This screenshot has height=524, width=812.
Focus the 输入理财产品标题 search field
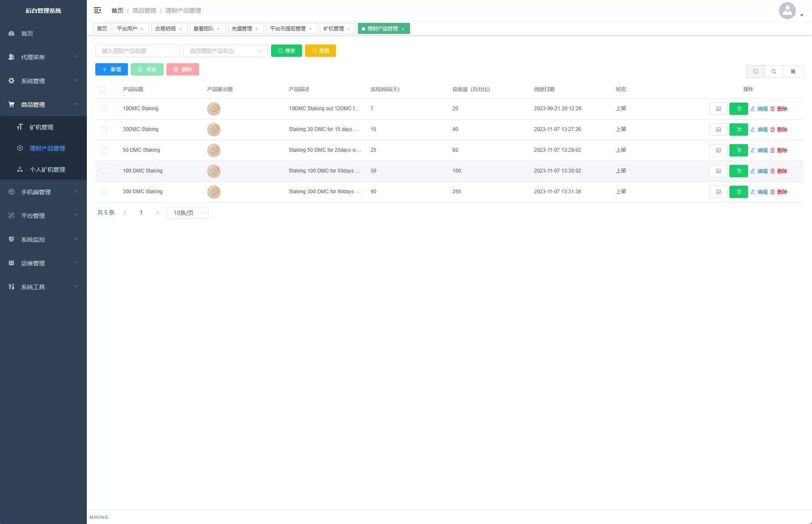pos(138,51)
